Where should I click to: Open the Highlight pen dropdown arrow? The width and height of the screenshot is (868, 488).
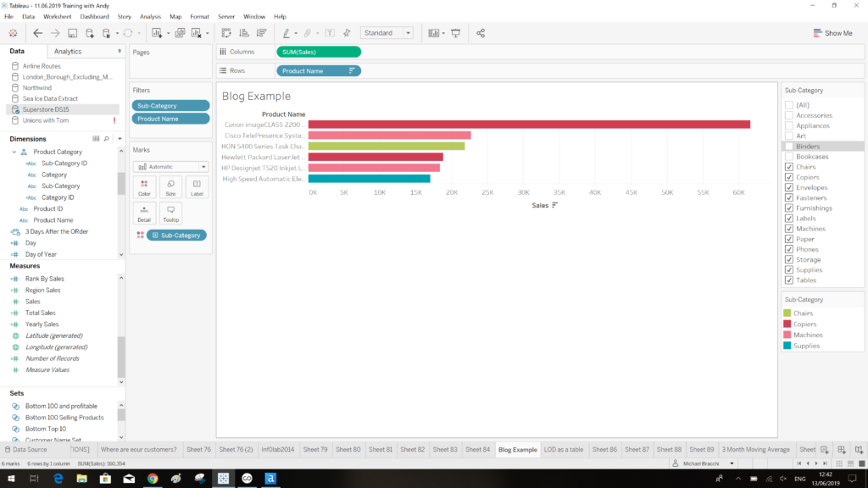point(296,33)
